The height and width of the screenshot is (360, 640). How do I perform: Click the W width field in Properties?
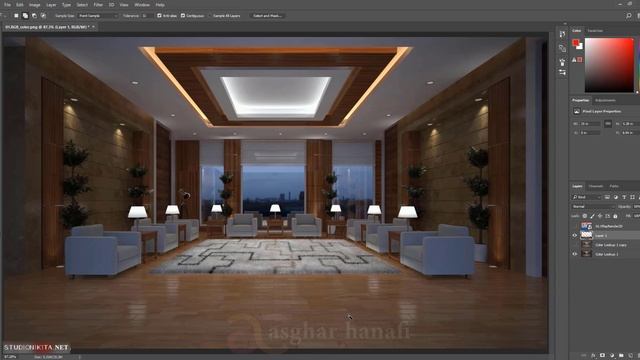tap(590, 124)
